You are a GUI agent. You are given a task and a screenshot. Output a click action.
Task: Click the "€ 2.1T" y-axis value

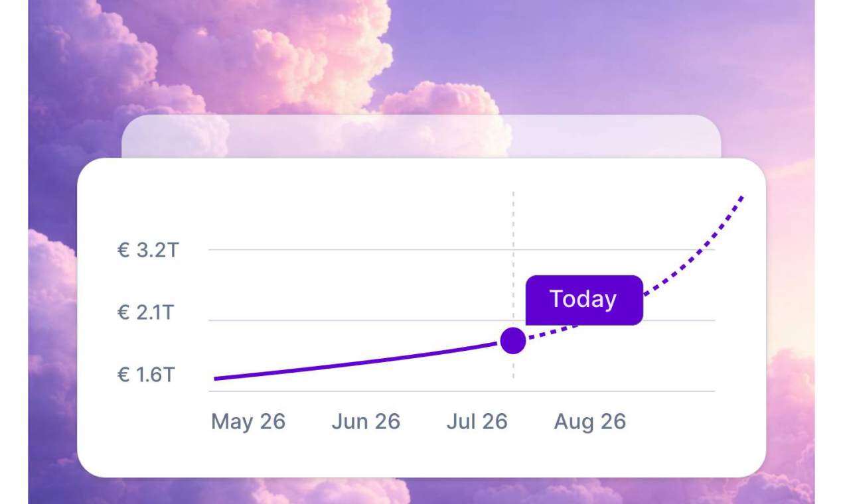point(145,312)
